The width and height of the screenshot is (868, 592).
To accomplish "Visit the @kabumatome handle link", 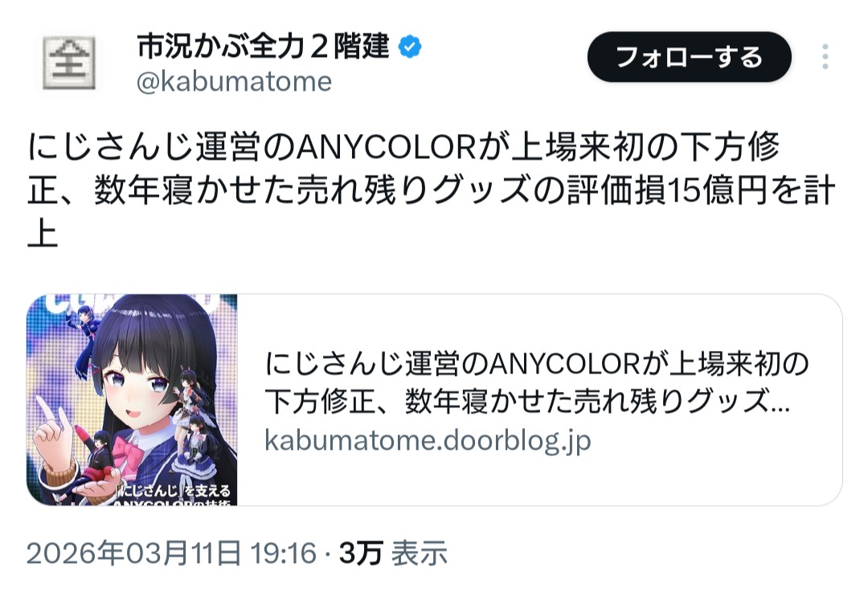I will click(234, 82).
